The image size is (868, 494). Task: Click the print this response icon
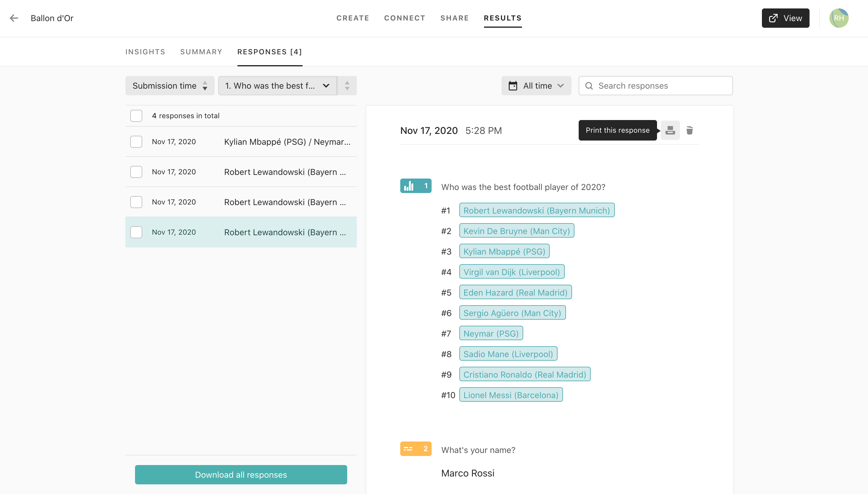pyautogui.click(x=670, y=130)
